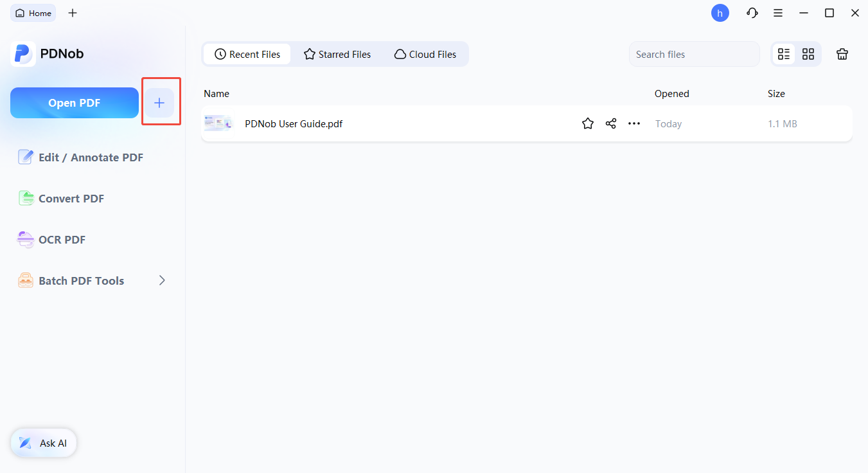Open the Ask AI assistant
This screenshot has width=868, height=473.
coord(43,443)
